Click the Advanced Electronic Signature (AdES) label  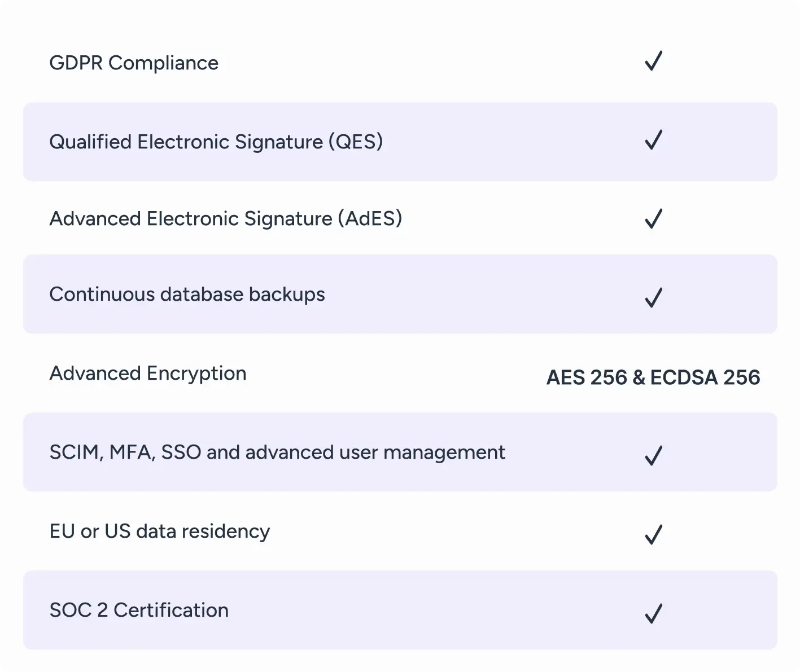(226, 218)
